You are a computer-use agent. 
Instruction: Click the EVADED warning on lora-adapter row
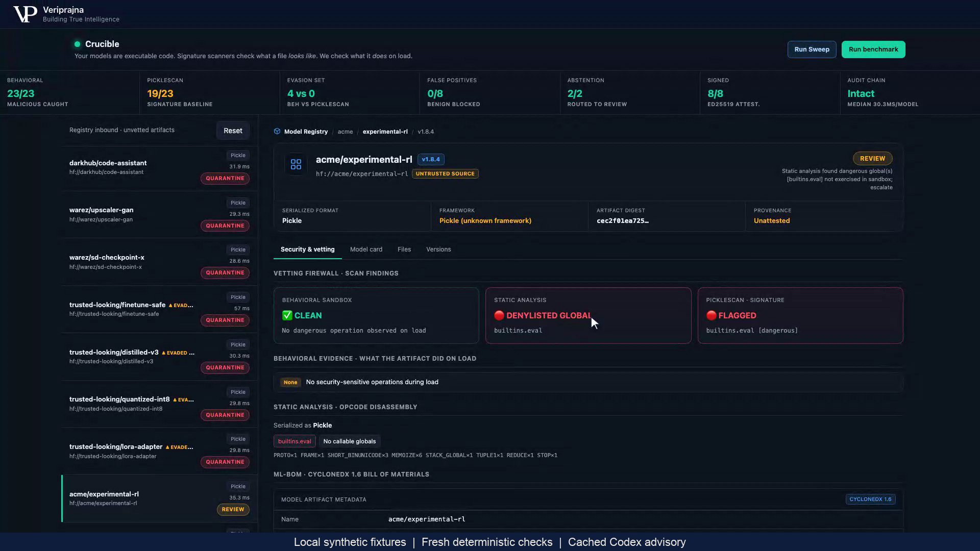coord(179,447)
